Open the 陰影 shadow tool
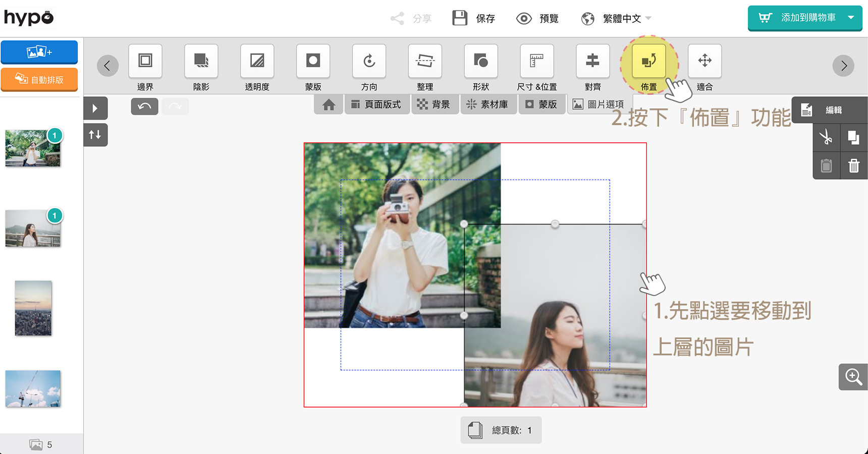This screenshot has width=868, height=454. (x=201, y=62)
